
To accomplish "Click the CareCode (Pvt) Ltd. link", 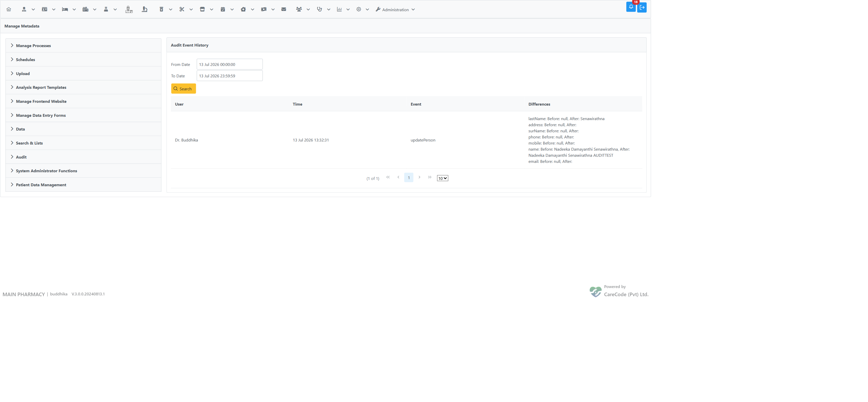I will click(x=626, y=294).
